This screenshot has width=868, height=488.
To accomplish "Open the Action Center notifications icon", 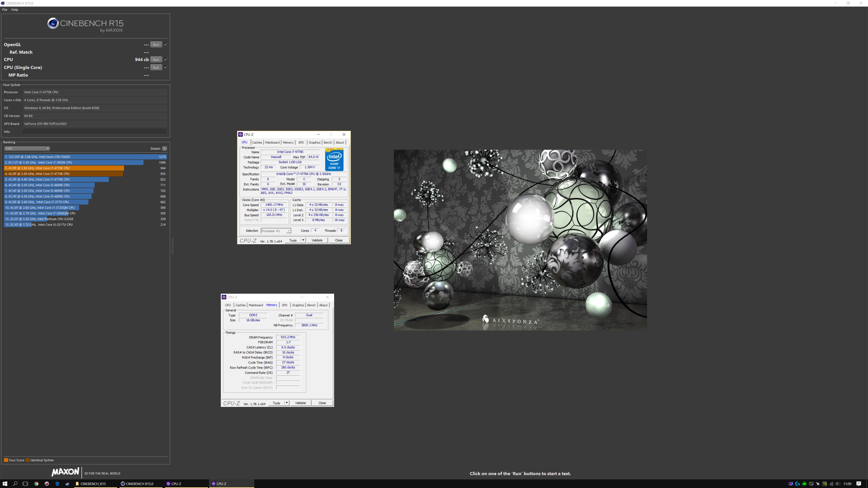I will coord(859,484).
